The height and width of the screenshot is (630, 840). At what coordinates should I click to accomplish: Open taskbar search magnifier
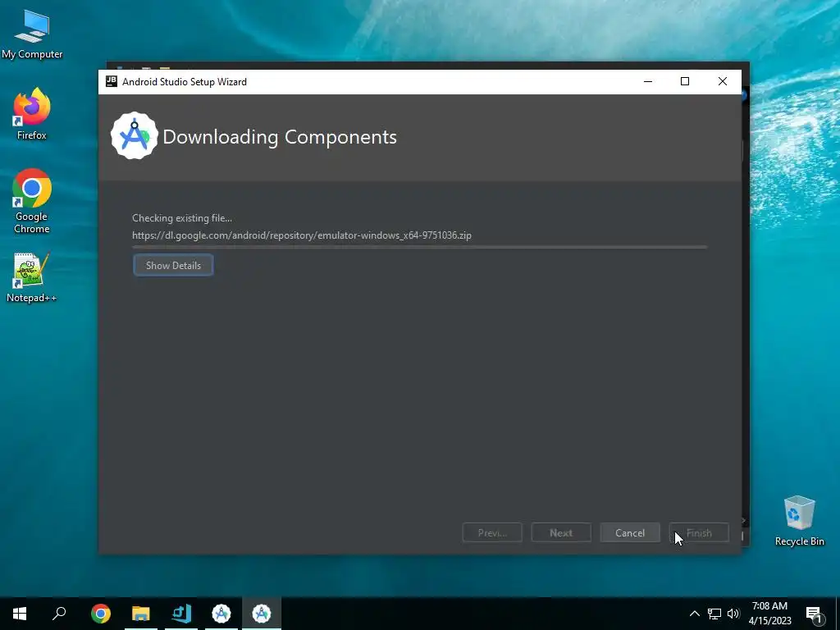point(59,614)
